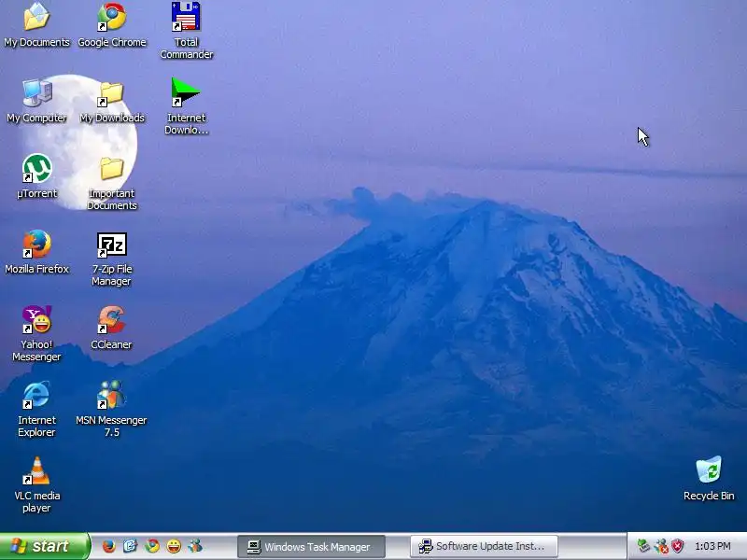Launch Firefox from the Quick Launch bar
This screenshot has width=747, height=560.
(x=108, y=546)
